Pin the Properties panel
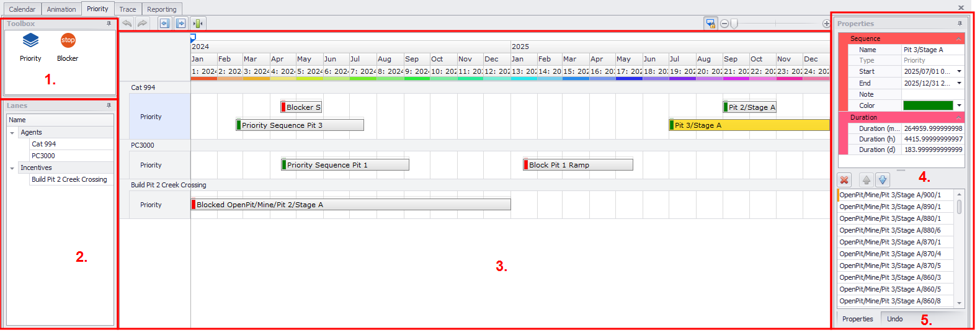Viewport: 980px width, 335px height. click(x=960, y=24)
